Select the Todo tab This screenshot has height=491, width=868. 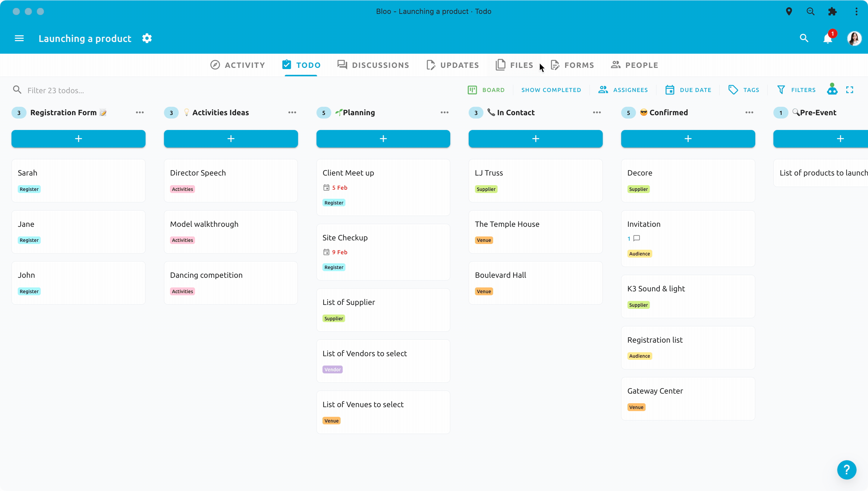(x=301, y=65)
